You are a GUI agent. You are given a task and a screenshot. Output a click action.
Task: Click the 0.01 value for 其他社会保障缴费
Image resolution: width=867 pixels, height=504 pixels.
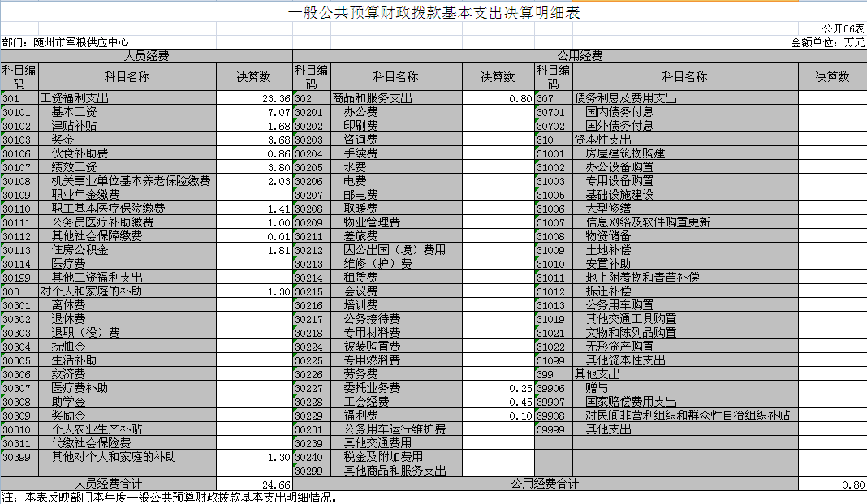(x=254, y=236)
